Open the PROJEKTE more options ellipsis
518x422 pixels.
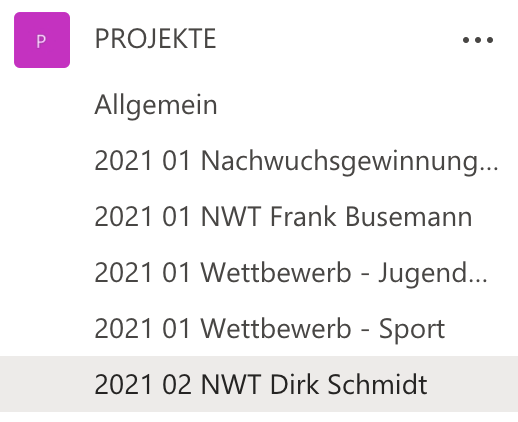(478, 40)
